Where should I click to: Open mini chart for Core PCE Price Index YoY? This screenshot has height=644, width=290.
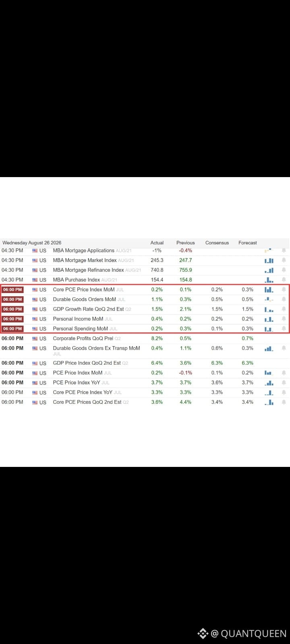[x=269, y=392]
